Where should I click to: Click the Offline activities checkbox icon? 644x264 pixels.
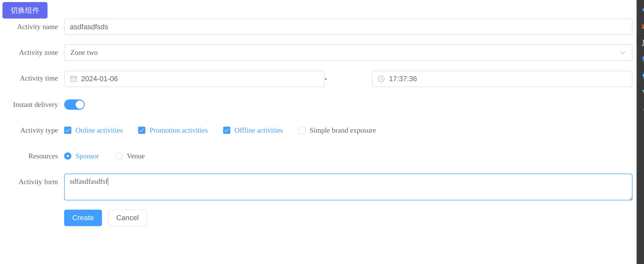226,130
